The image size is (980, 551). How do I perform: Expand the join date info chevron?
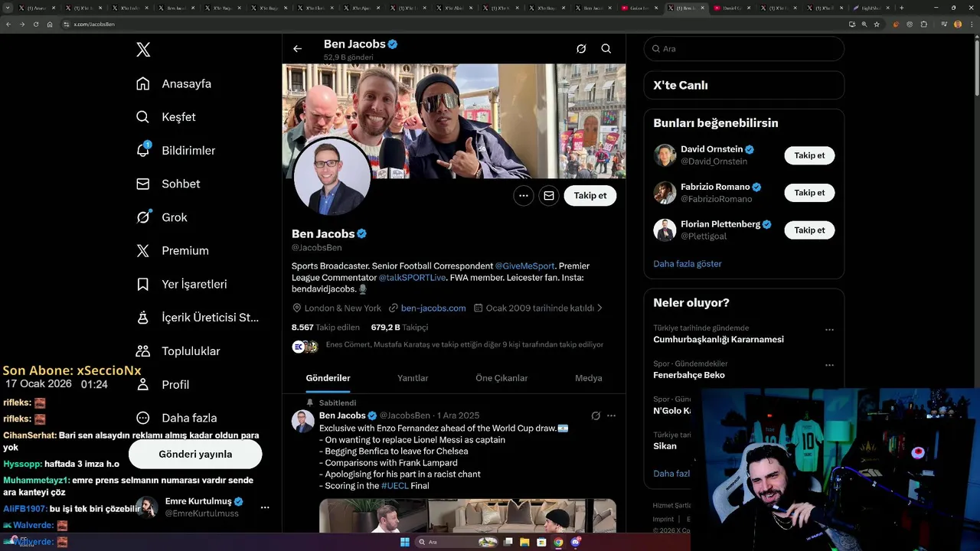click(599, 308)
